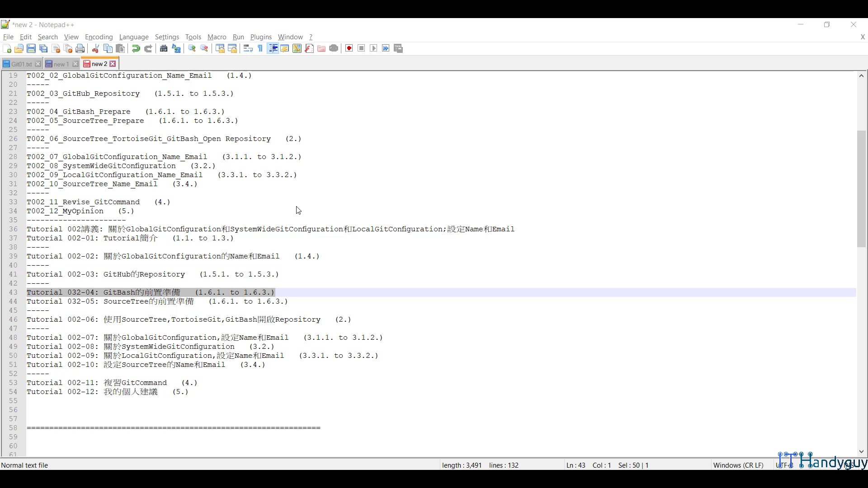Open the Language menu

134,37
